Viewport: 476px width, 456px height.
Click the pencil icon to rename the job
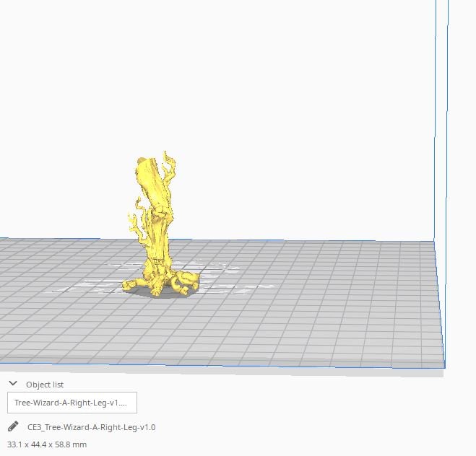pyautogui.click(x=13, y=426)
